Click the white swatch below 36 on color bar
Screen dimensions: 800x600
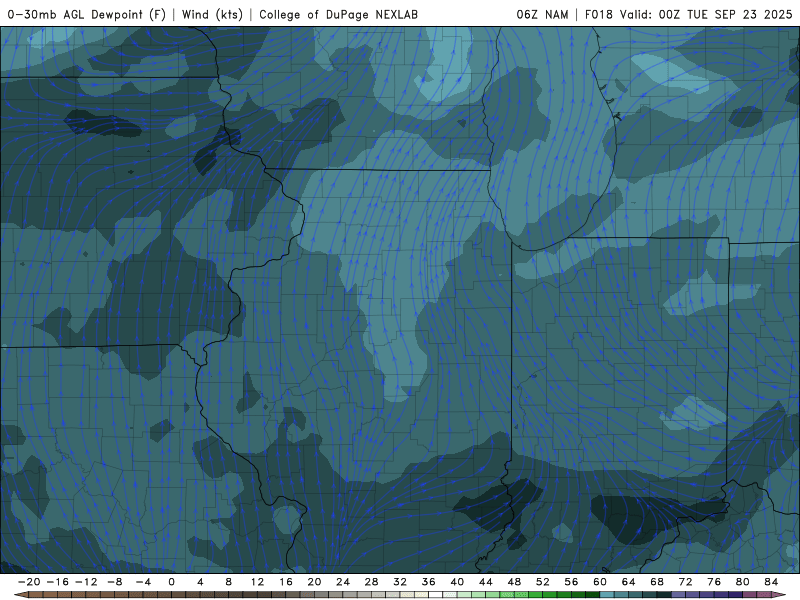pyautogui.click(x=436, y=595)
